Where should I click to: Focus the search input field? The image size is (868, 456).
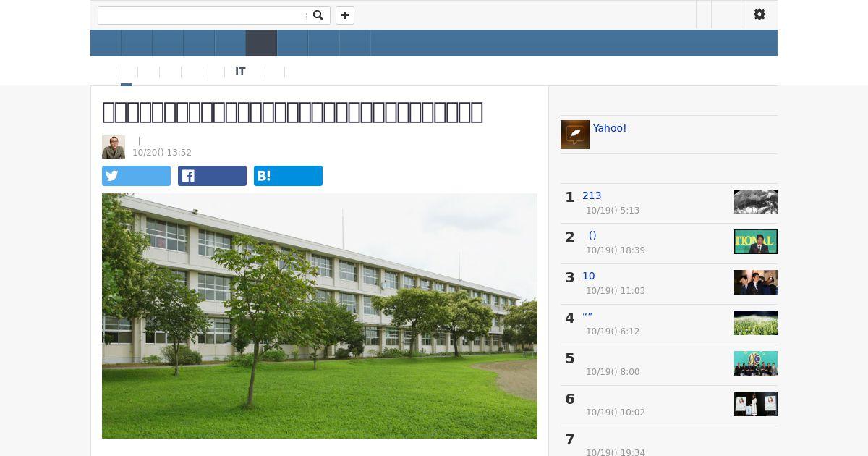coord(202,15)
